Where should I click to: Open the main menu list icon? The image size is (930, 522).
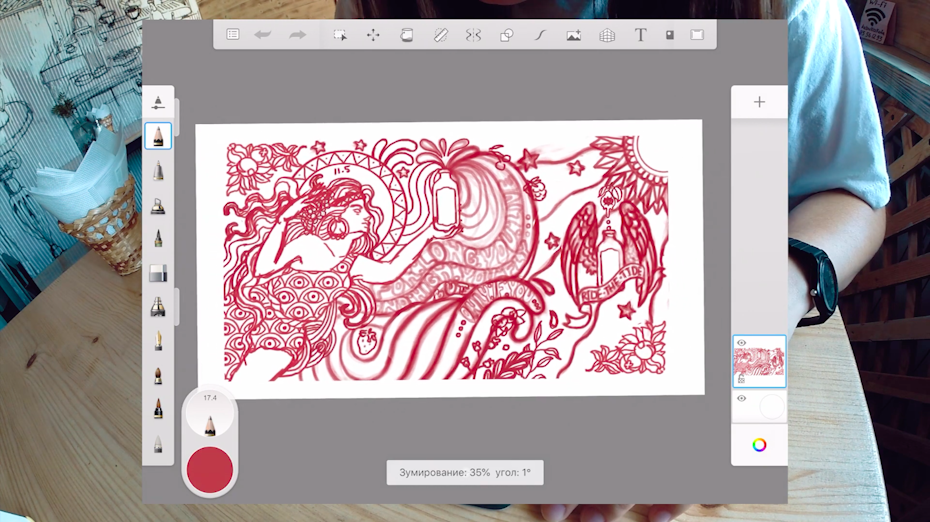tap(233, 34)
